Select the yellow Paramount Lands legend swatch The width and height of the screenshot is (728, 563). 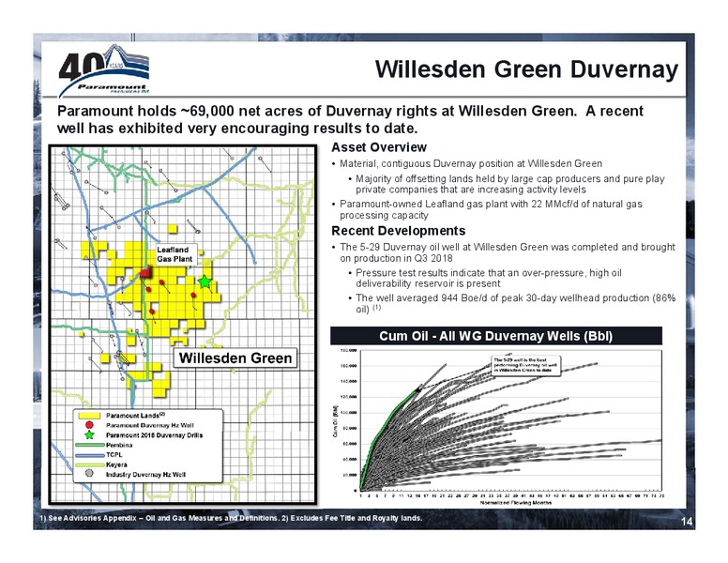(90, 416)
